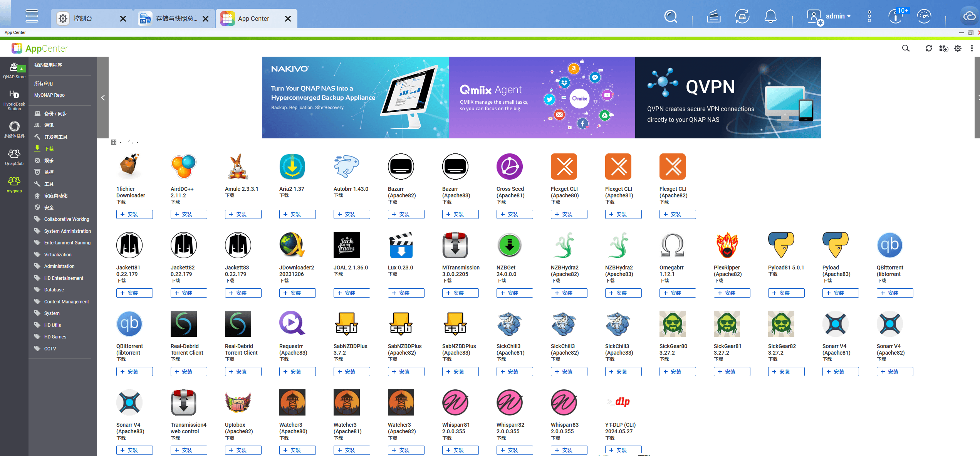Open the external devices icon
980x456 pixels.
742,16
